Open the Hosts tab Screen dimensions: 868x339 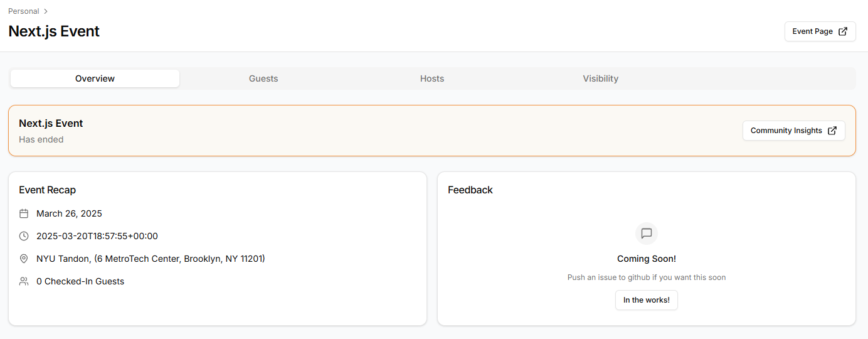(x=432, y=78)
